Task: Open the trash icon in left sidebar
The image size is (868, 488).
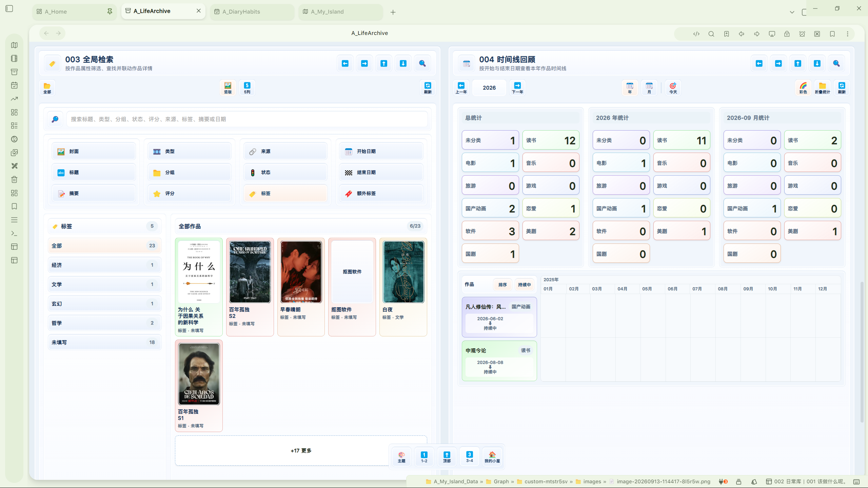Action: (x=14, y=179)
